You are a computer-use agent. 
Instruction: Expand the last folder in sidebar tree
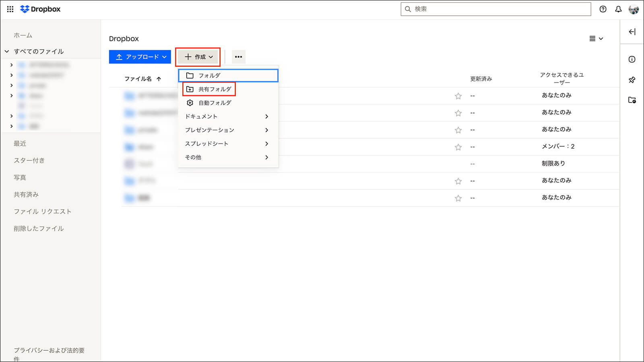[11, 126]
